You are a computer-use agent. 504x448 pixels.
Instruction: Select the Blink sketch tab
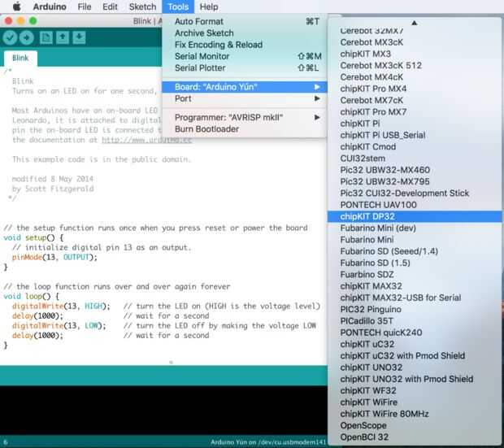(x=20, y=58)
